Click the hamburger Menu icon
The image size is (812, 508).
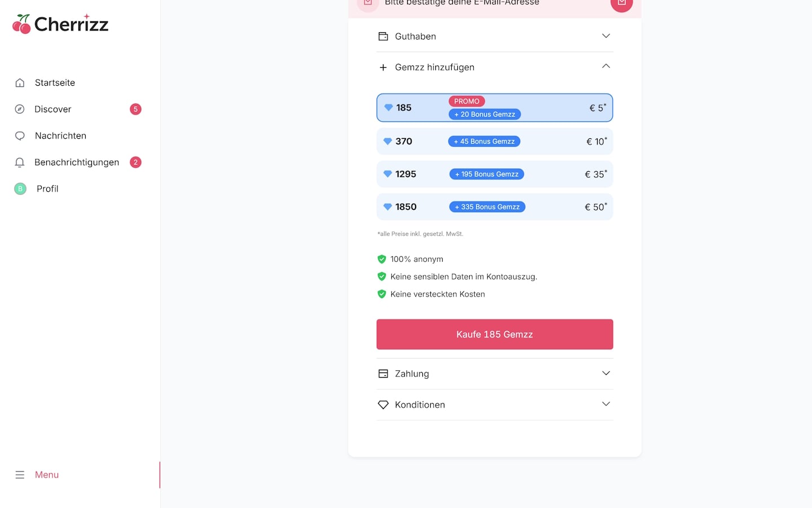pos(20,475)
